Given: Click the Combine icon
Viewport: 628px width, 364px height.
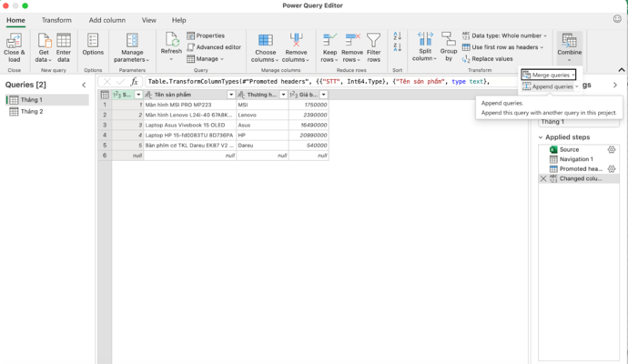Looking at the screenshot, I should pyautogui.click(x=569, y=40).
